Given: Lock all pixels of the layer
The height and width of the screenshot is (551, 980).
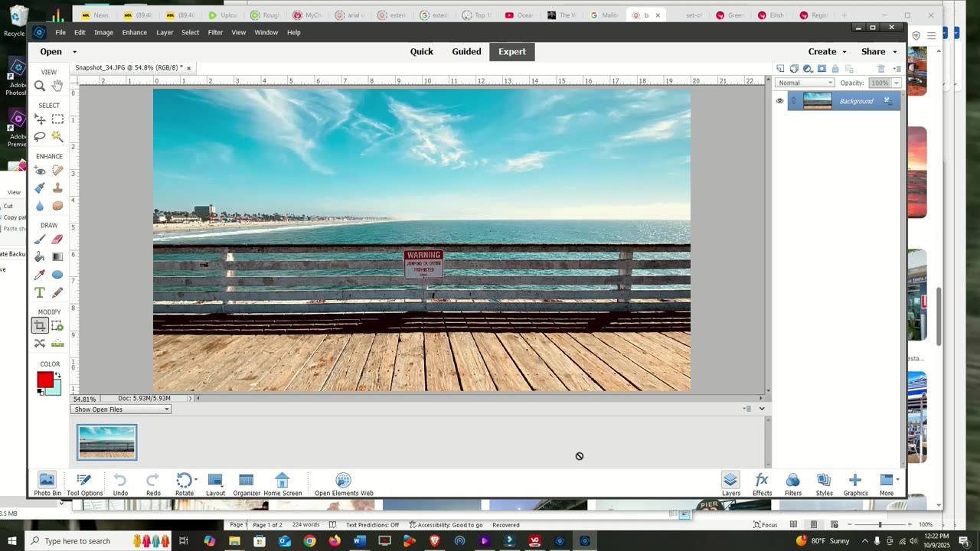Looking at the screenshot, I should [x=835, y=68].
